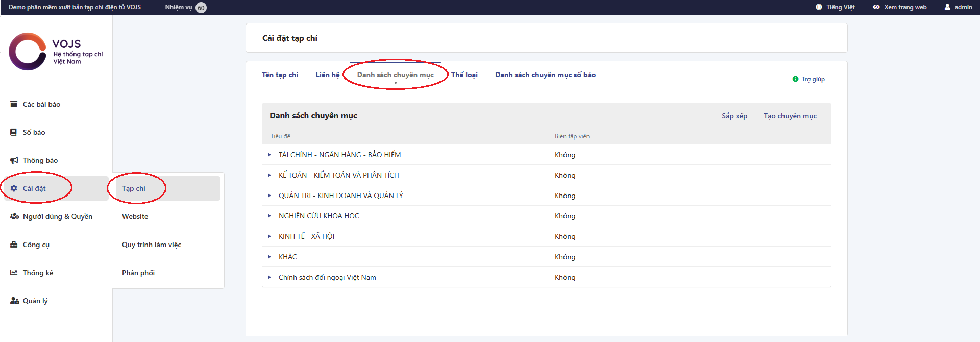Expand the KHÁC section row

coord(269,257)
